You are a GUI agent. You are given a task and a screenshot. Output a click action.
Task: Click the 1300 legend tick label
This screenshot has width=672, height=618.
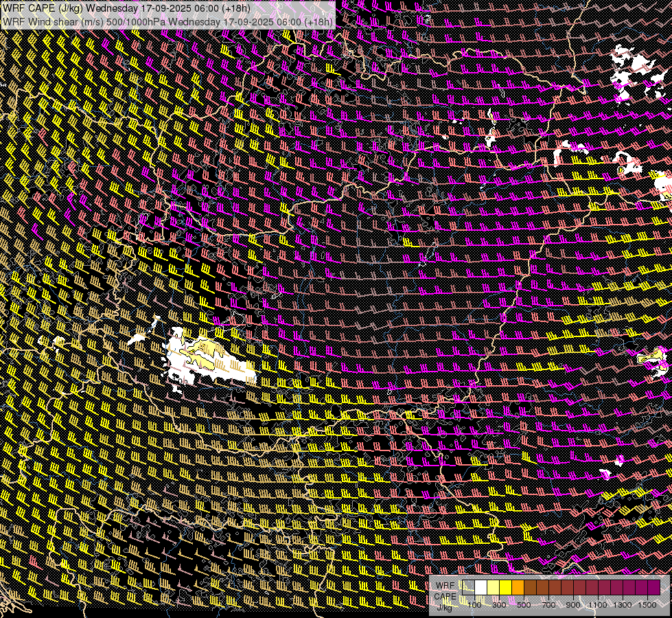623,605
